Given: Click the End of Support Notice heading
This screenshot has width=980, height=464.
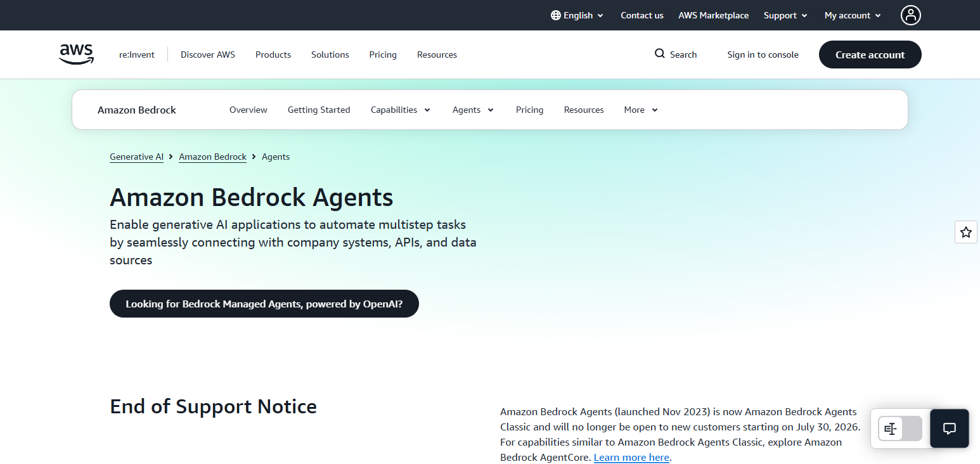Looking at the screenshot, I should tap(213, 406).
